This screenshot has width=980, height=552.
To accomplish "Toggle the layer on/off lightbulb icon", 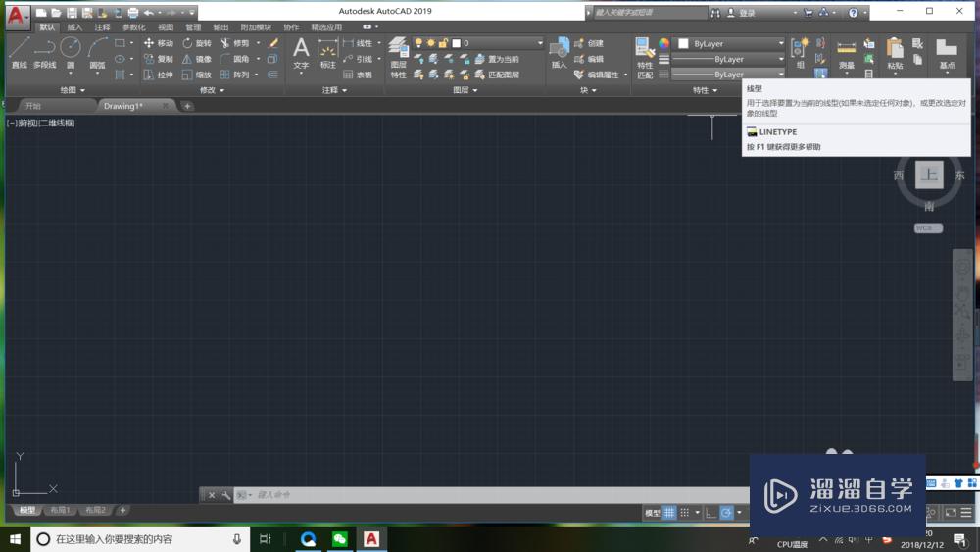I will (x=418, y=43).
